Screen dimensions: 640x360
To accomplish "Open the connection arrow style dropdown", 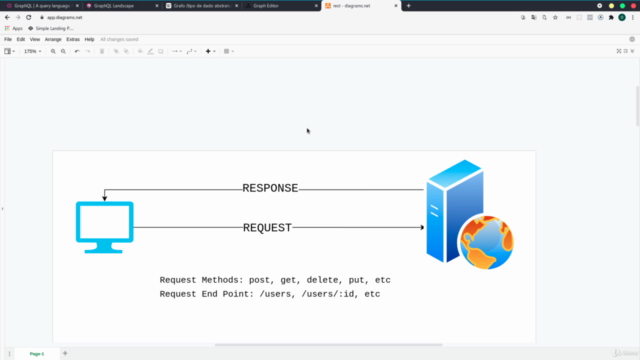I will coord(176,51).
